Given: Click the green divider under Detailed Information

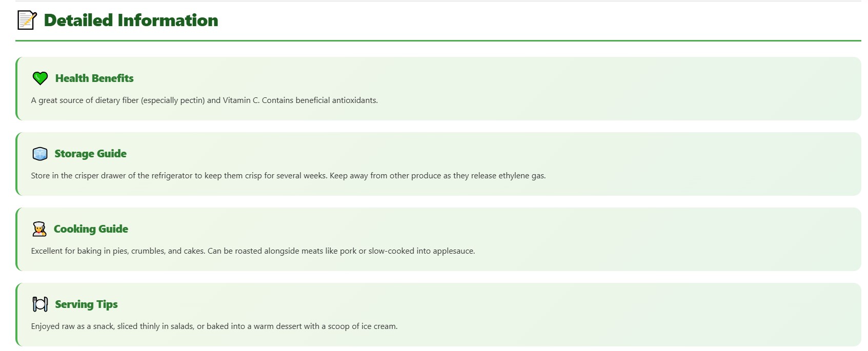Looking at the screenshot, I should coord(438,40).
